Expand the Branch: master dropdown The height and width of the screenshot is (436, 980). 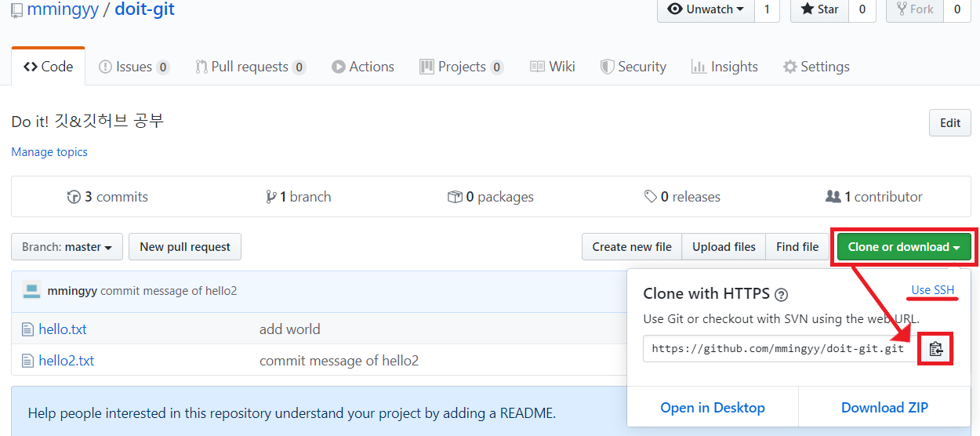point(67,246)
